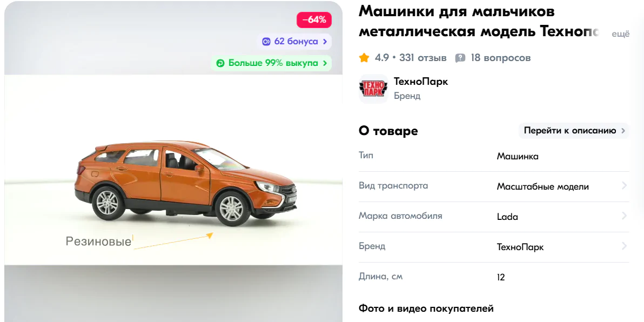The image size is (644, 322).
Task: Click the arrow on Больше 99% выкупа badge
Action: coord(325,63)
